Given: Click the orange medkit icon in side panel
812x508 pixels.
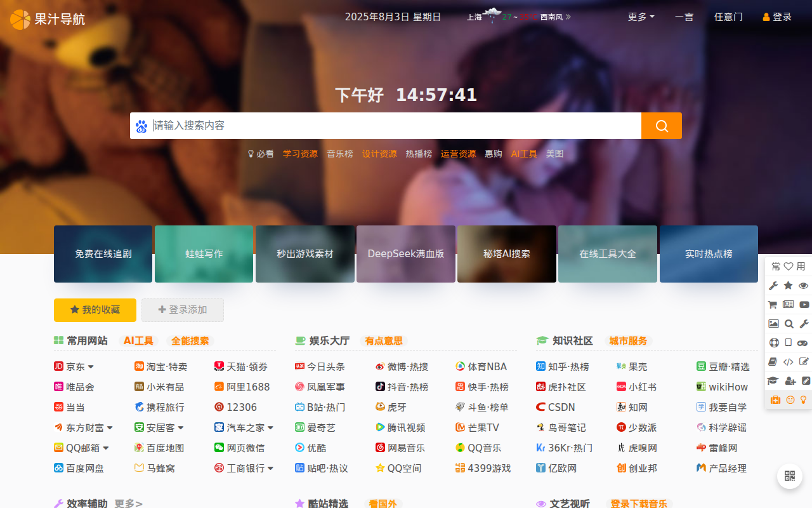Looking at the screenshot, I should click(775, 400).
